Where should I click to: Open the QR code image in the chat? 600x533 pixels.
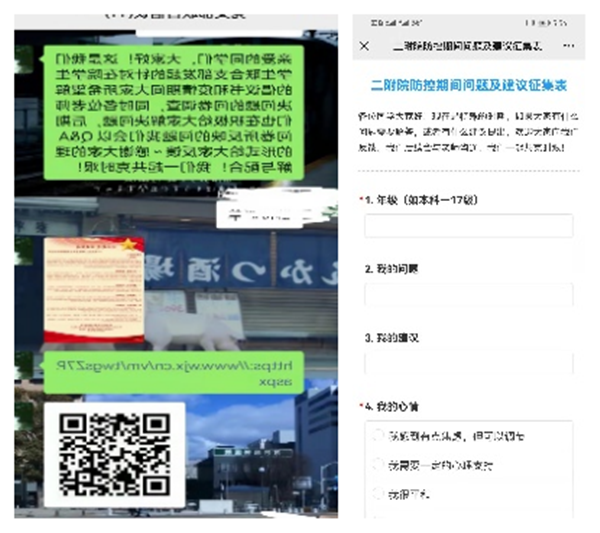click(114, 455)
